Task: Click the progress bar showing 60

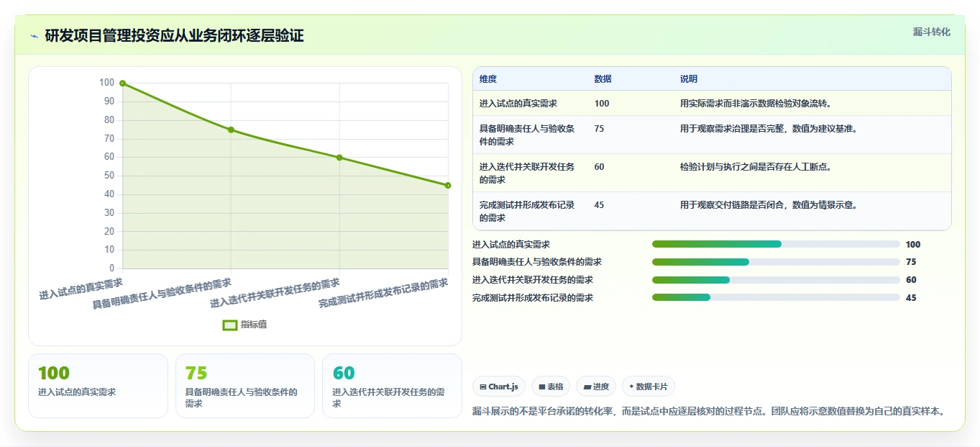Action: [x=776, y=280]
